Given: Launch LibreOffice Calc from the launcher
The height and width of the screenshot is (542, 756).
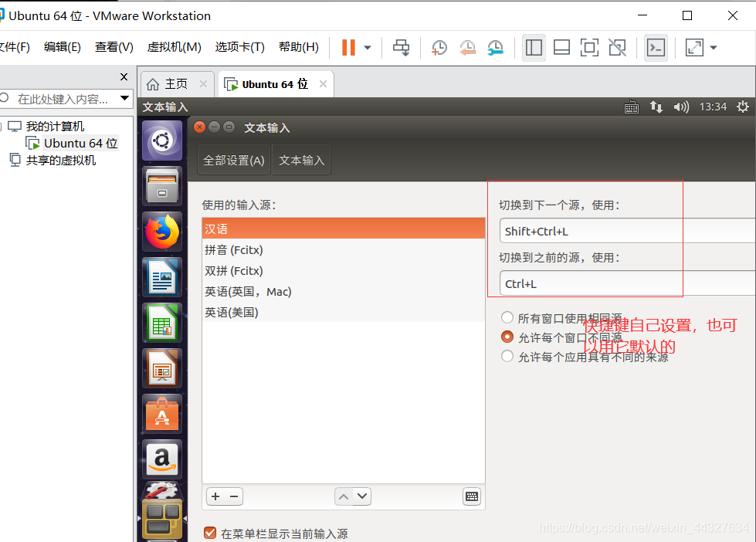Looking at the screenshot, I should pos(162,323).
